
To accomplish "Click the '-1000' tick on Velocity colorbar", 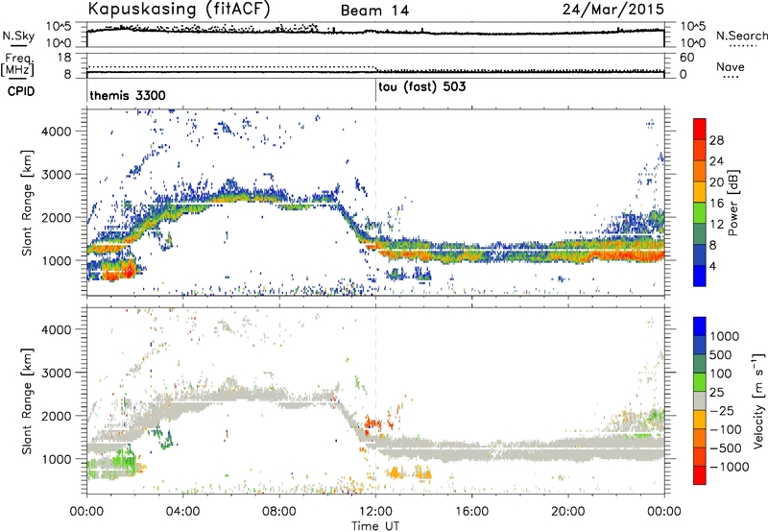I will [729, 467].
